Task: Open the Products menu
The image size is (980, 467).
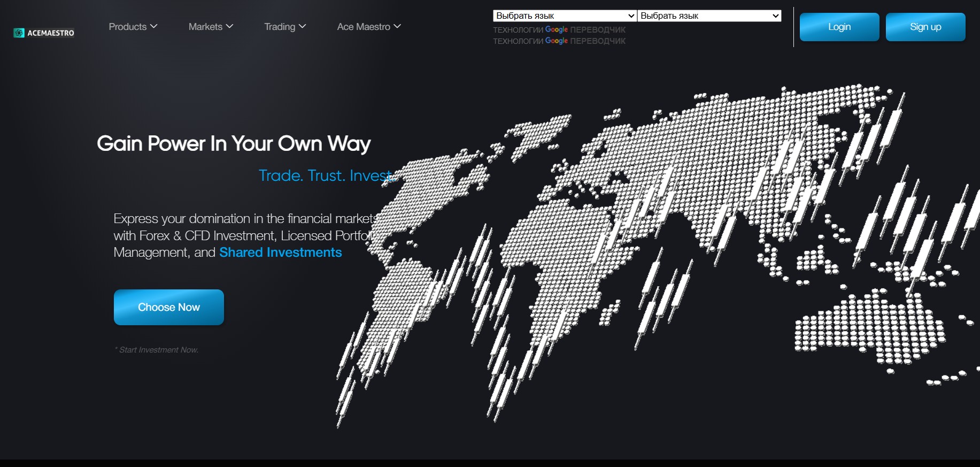Action: [127, 27]
